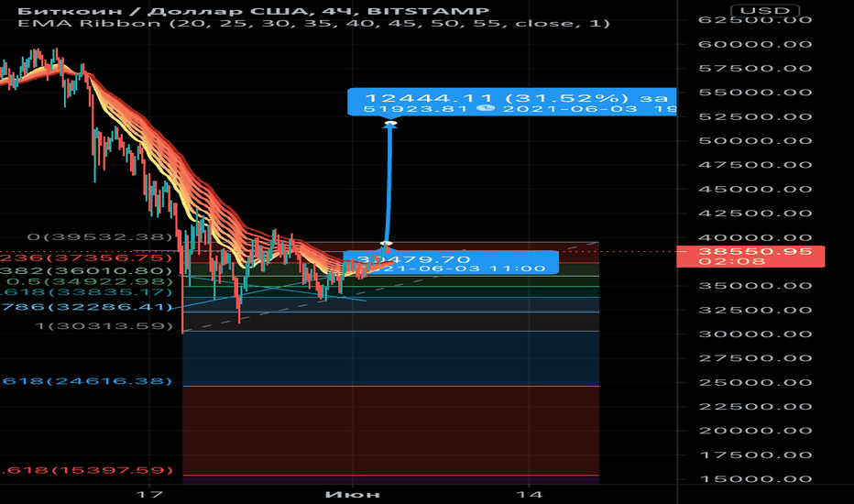Click the bottom handle of the blue price range arrow
The width and height of the screenshot is (854, 504).
click(x=386, y=243)
